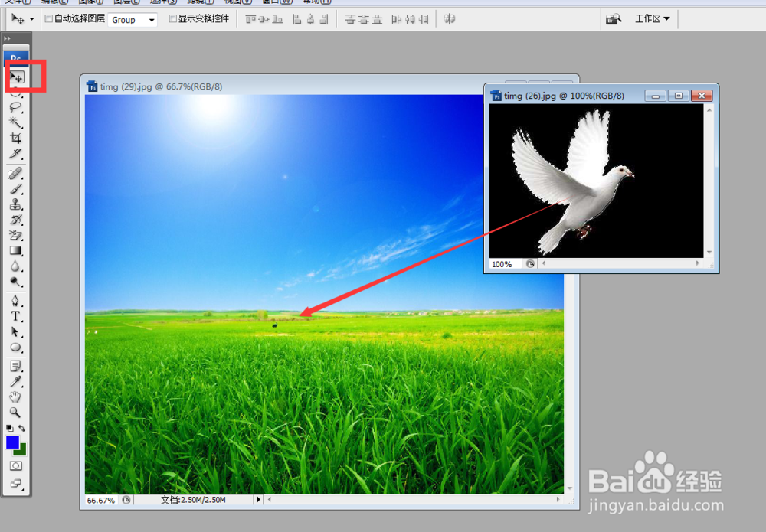766x532 pixels.
Task: Click 文档:2.50M/2.50M status text
Action: tap(193, 500)
